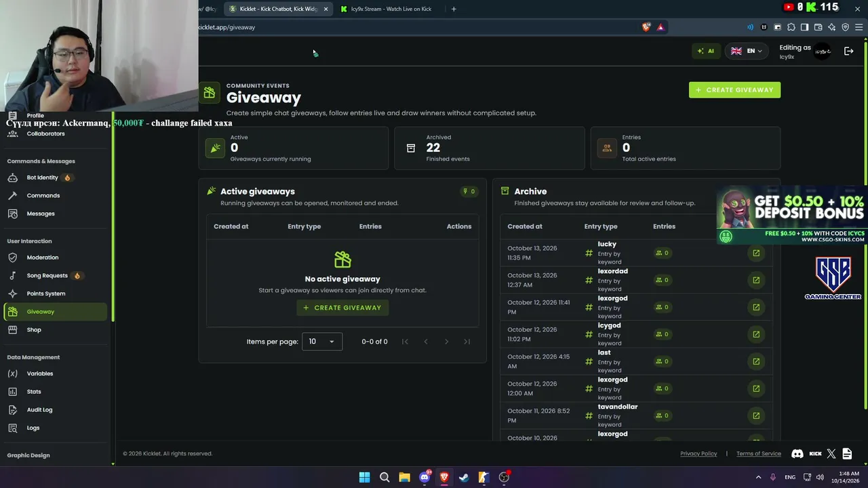Open the icygod giveaway archive entry
Screen dimensions: 868x488
756,334
